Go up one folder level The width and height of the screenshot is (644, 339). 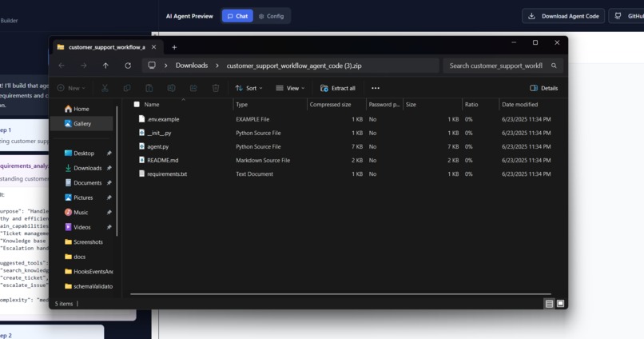click(105, 66)
